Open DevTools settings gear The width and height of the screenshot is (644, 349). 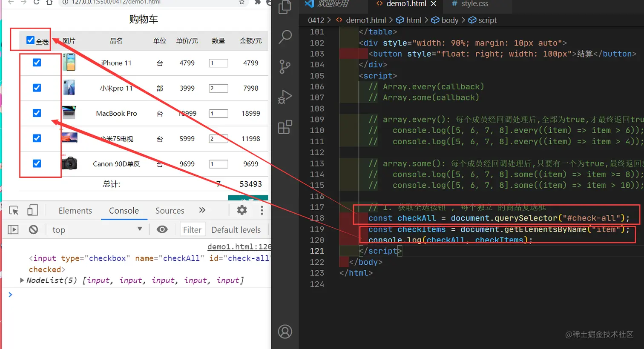[242, 210]
